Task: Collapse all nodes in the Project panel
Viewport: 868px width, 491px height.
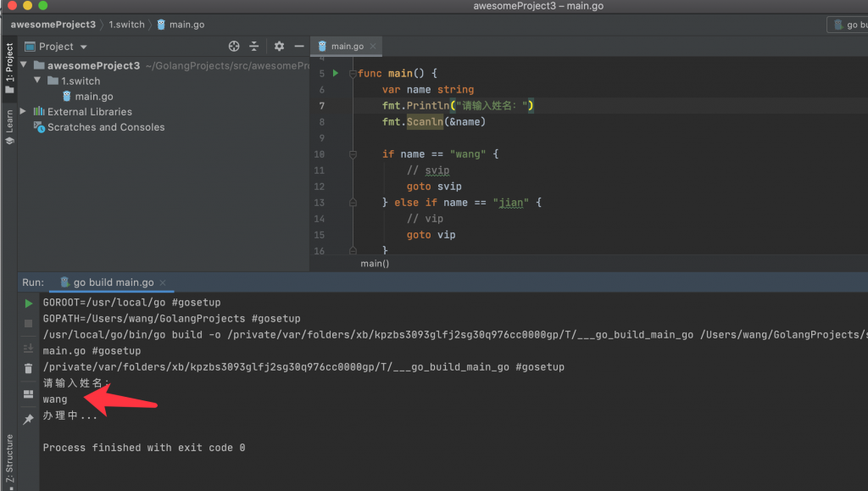Action: (x=254, y=47)
